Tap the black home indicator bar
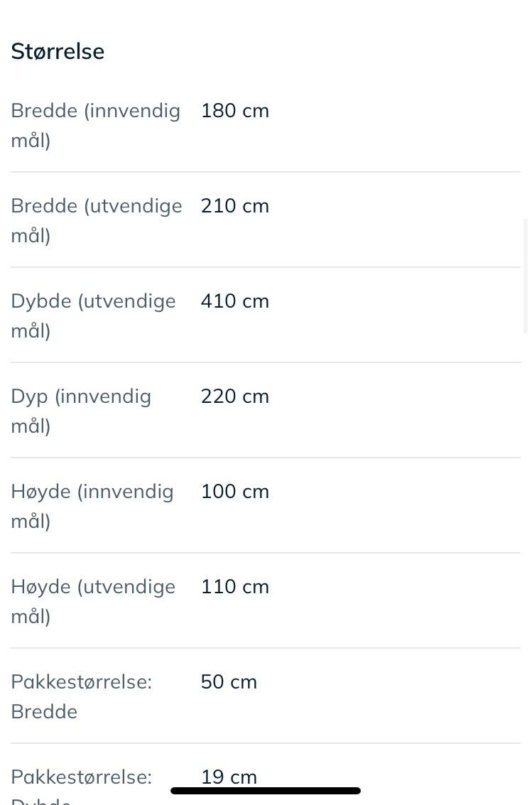Screen dimensions: 532x805 tap(266, 791)
